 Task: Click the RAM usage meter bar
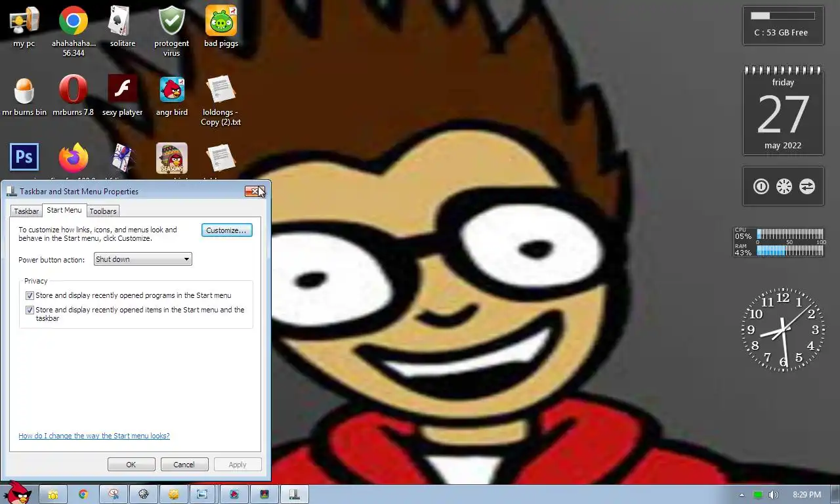[x=789, y=251]
